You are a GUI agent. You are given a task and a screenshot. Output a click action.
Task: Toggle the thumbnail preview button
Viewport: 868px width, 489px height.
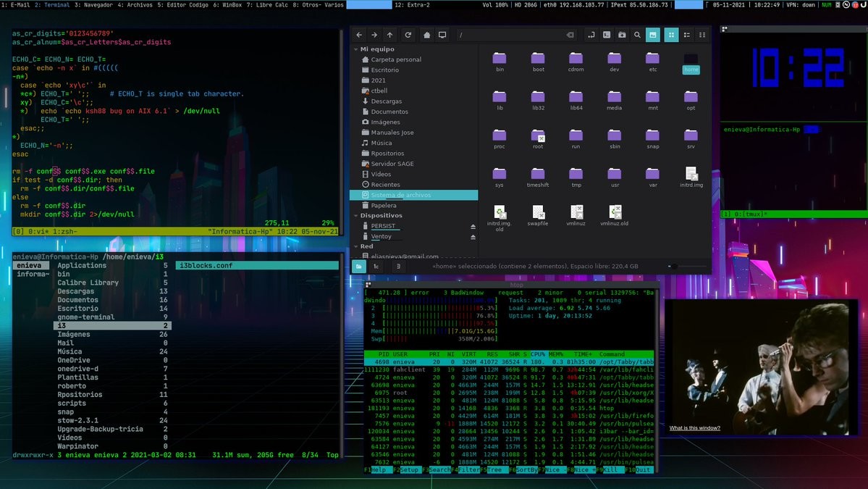(x=653, y=35)
